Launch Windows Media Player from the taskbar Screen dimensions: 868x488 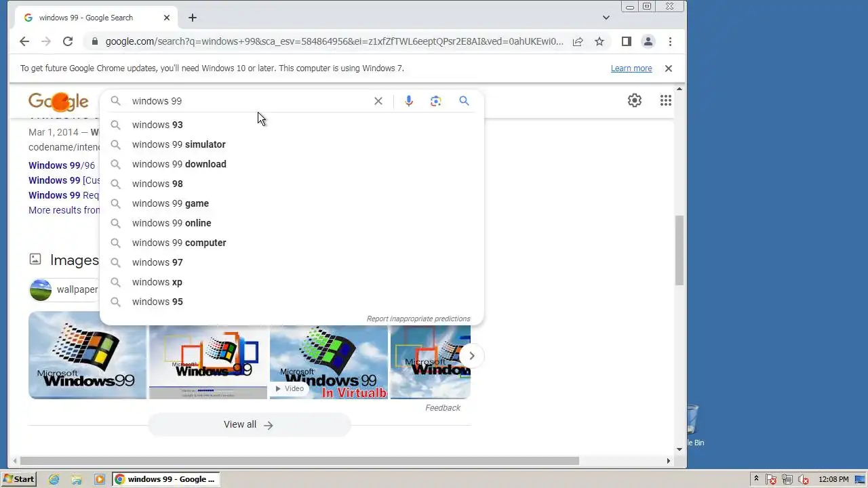pos(100,479)
